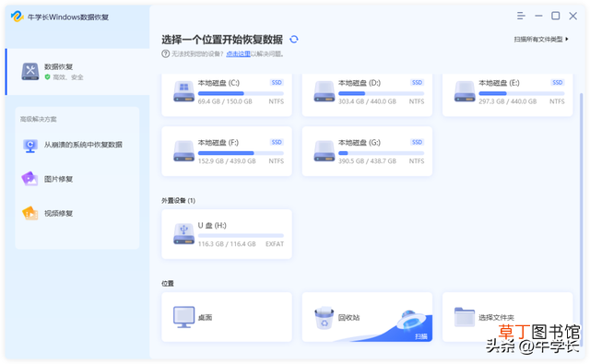Click 116.3 GB / 116.4 GB text
Viewport: 590px width, 364px height.
coord(227,244)
